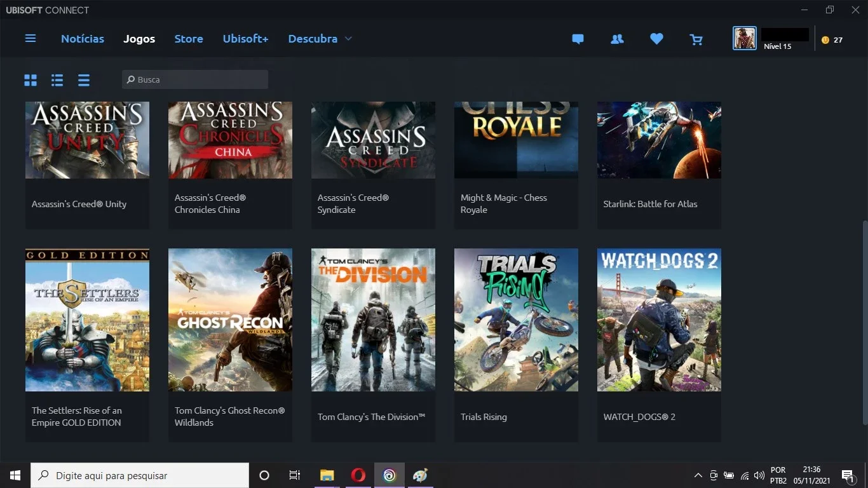The width and height of the screenshot is (868, 488).
Task: Expand the Descubra dropdown menu
Action: (320, 39)
